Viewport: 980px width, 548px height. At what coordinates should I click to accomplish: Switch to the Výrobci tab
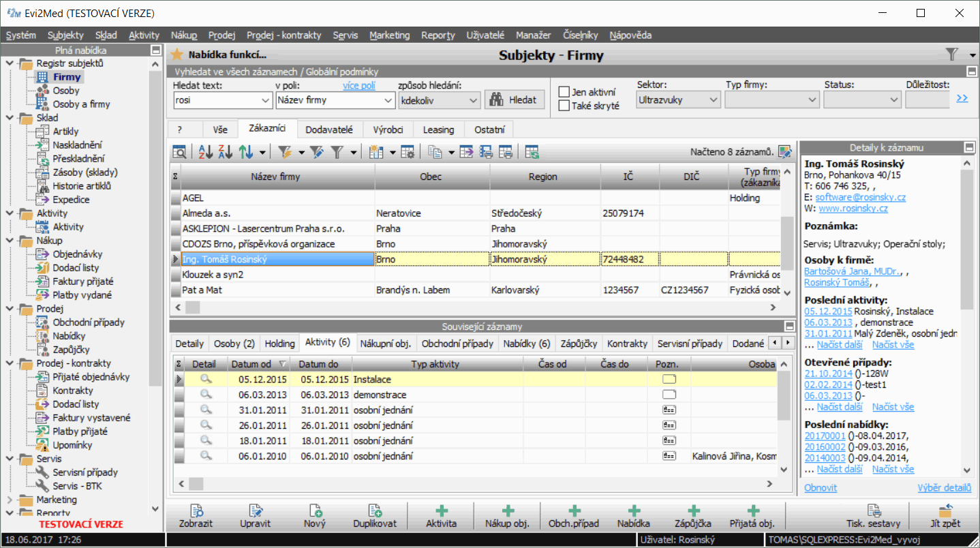click(387, 129)
